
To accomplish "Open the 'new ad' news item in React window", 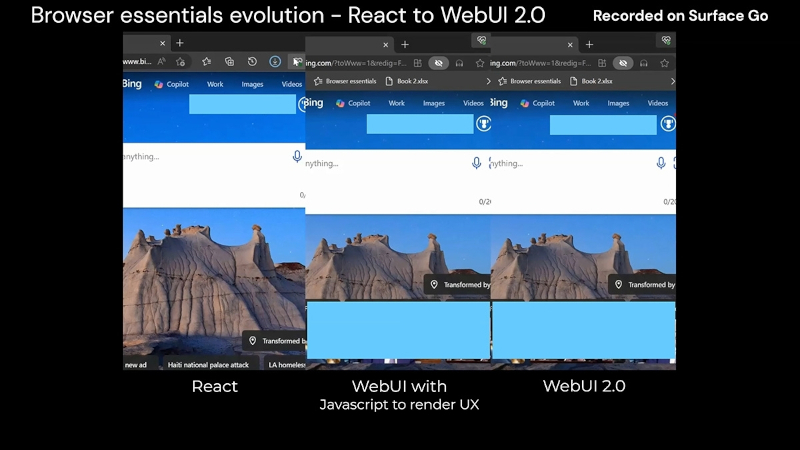I will pyautogui.click(x=136, y=365).
